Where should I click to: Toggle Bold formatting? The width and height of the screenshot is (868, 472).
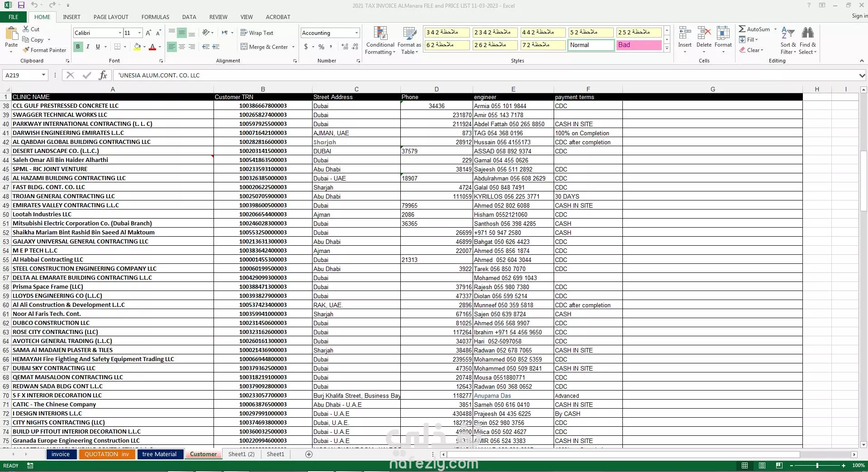(x=78, y=47)
